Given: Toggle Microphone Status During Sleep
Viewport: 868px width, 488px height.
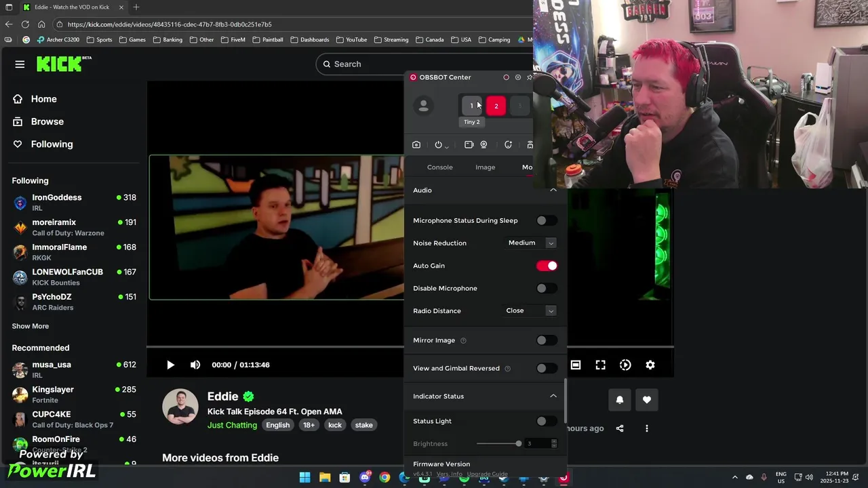Looking at the screenshot, I should [x=547, y=221].
